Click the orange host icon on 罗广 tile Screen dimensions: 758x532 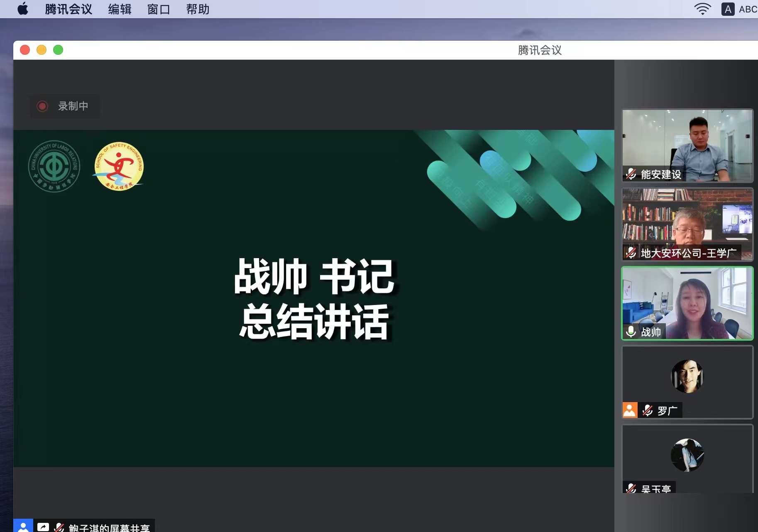click(630, 410)
